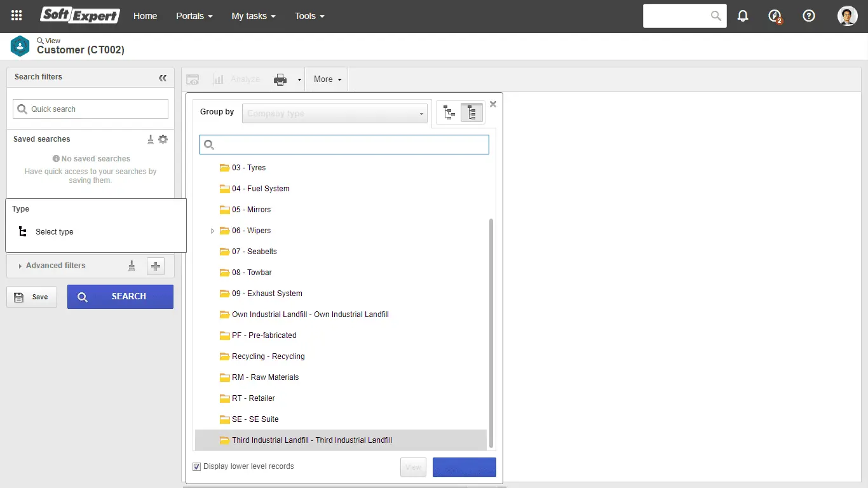
Task: Expand the 06 - Wipers tree node
Action: (212, 230)
